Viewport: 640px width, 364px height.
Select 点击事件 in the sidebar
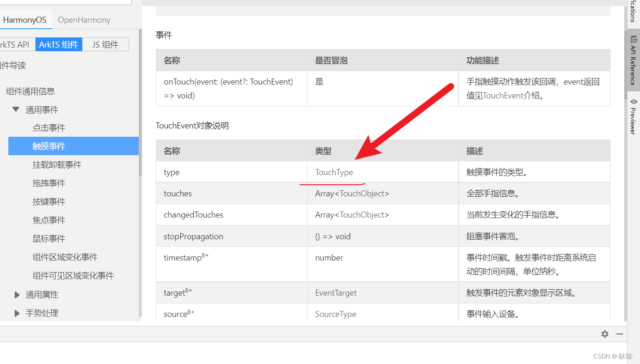tap(49, 127)
